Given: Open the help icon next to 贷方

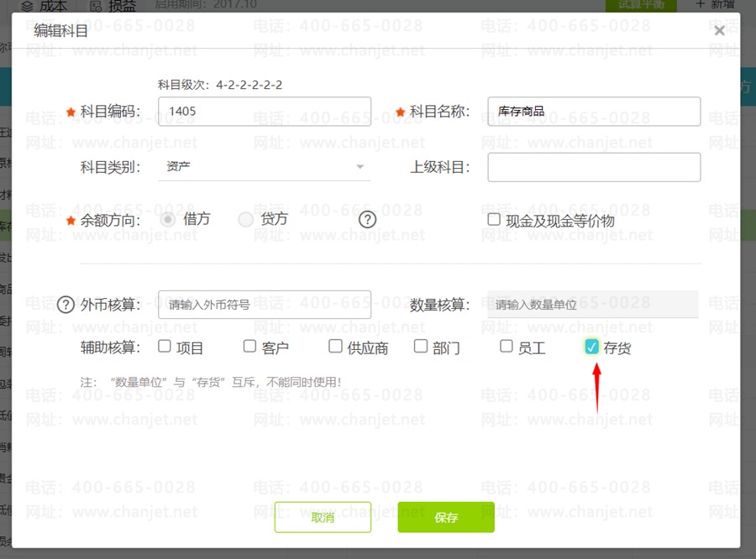Looking at the screenshot, I should pos(367,220).
